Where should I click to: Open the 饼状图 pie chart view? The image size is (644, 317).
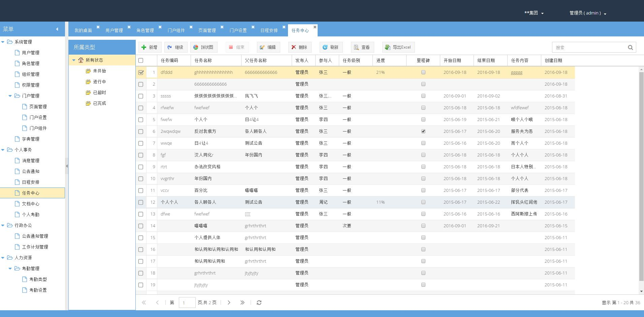[203, 47]
